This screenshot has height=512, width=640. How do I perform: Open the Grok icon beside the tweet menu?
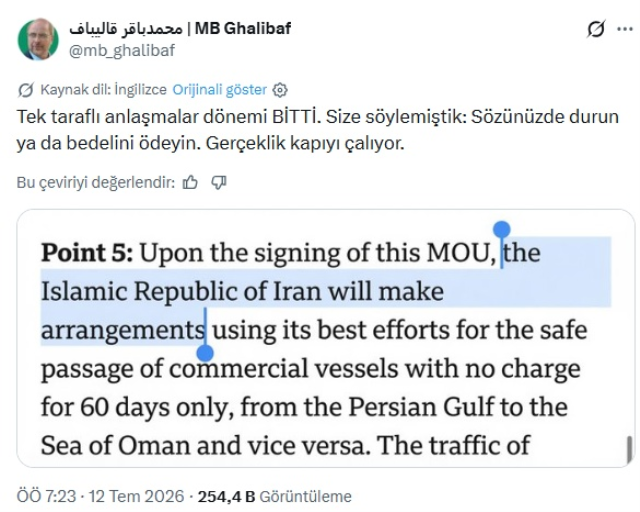(x=596, y=29)
